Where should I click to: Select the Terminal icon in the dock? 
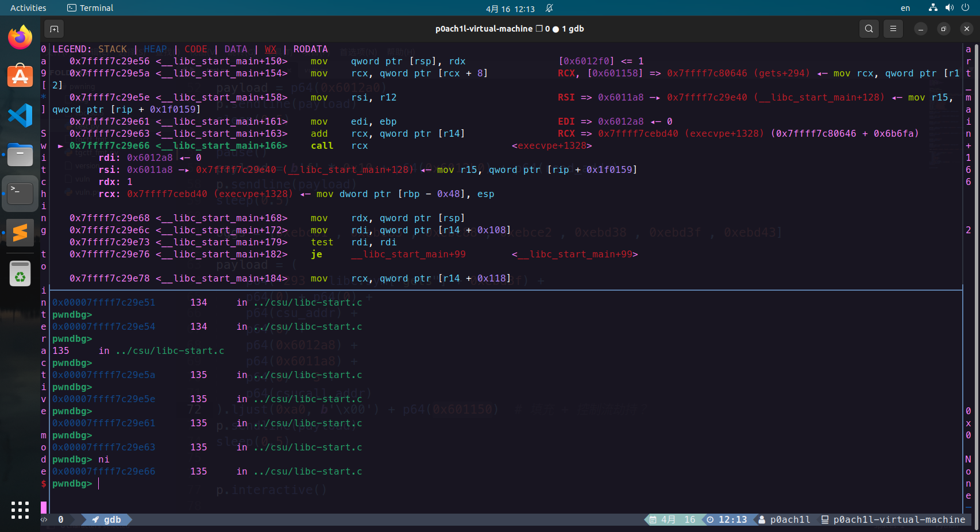pos(20,194)
